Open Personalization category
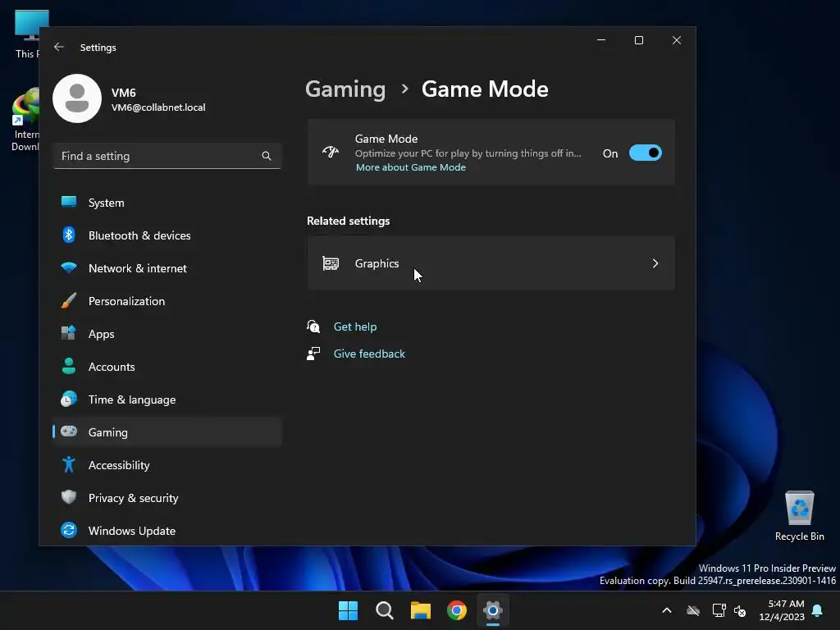The height and width of the screenshot is (630, 840). pos(167,301)
